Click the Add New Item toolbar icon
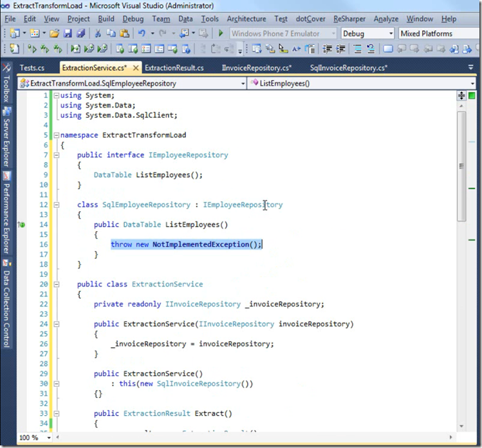Image resolution: width=482 pixels, height=448 pixels. [35, 33]
